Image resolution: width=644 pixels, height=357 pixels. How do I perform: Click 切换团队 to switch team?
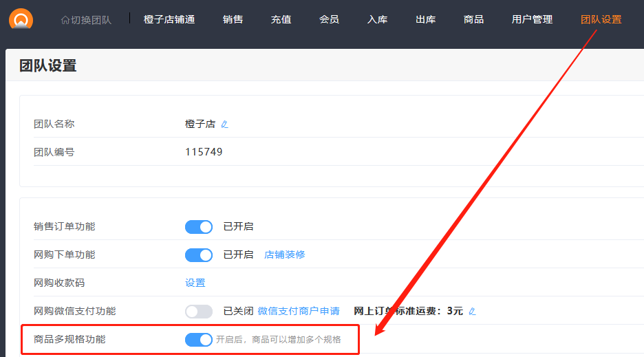coord(86,20)
